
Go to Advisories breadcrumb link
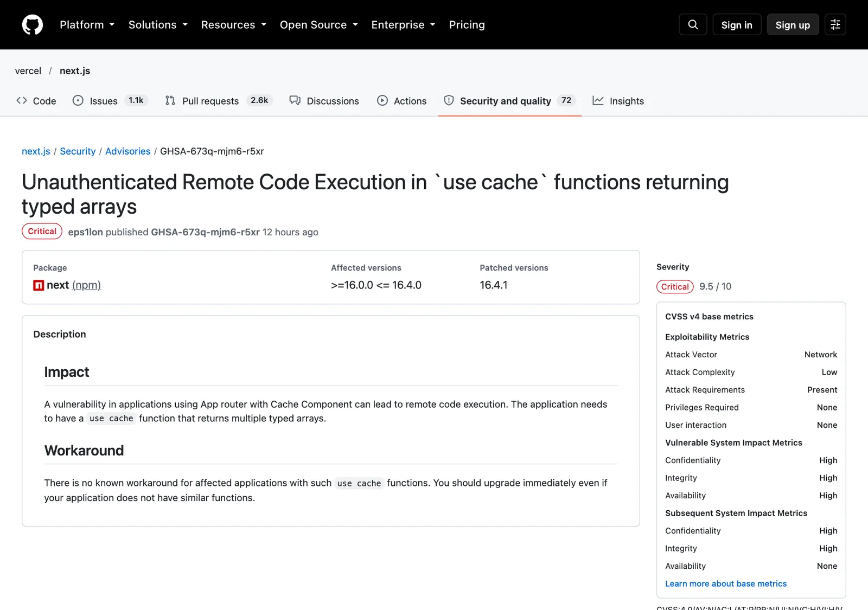[128, 151]
